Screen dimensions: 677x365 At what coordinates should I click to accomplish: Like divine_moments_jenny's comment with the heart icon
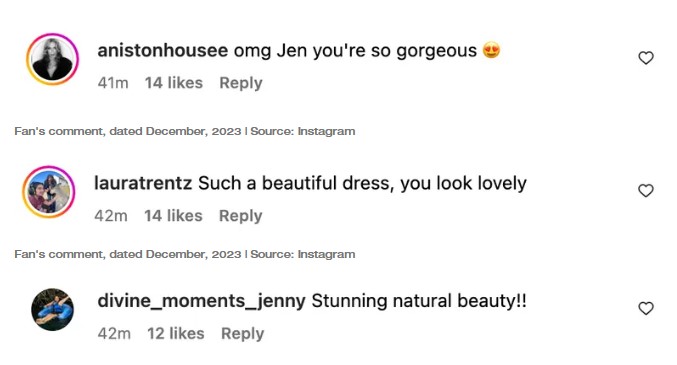tap(646, 308)
